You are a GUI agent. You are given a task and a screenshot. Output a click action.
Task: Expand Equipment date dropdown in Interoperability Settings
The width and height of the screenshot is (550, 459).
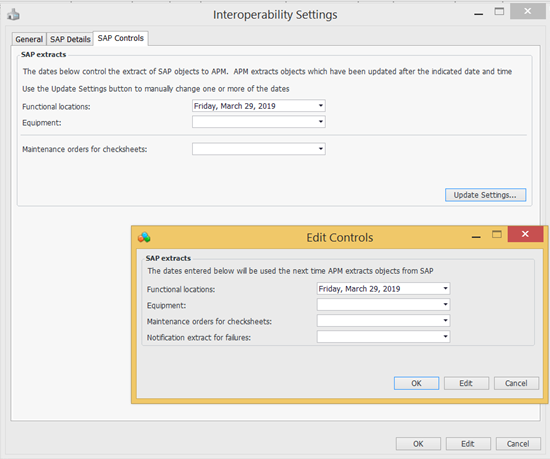pos(321,122)
